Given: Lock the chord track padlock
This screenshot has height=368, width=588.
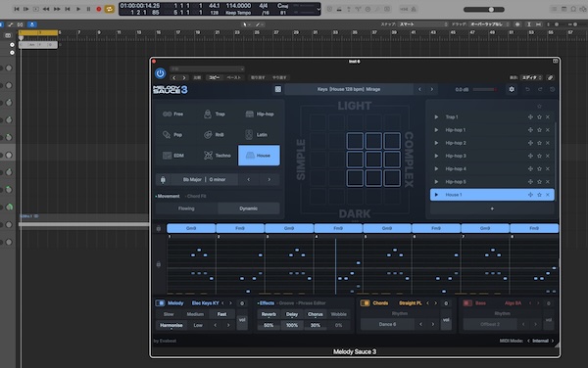Looking at the screenshot, I should pos(158,228).
